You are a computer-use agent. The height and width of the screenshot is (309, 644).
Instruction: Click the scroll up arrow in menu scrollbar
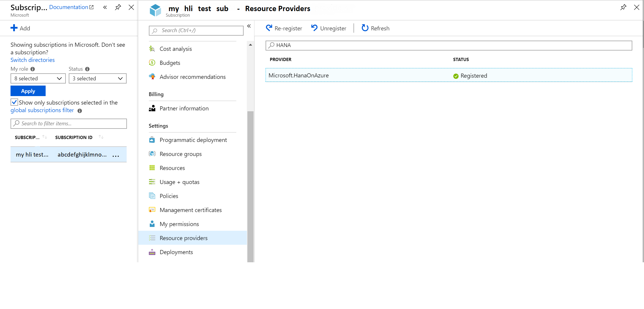250,45
